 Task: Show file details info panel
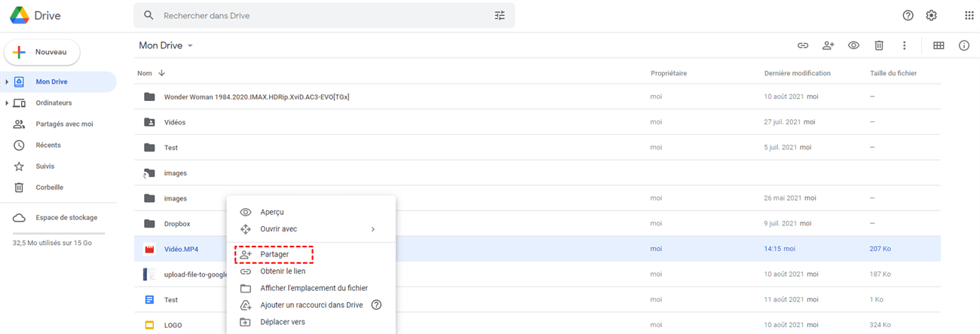point(963,45)
